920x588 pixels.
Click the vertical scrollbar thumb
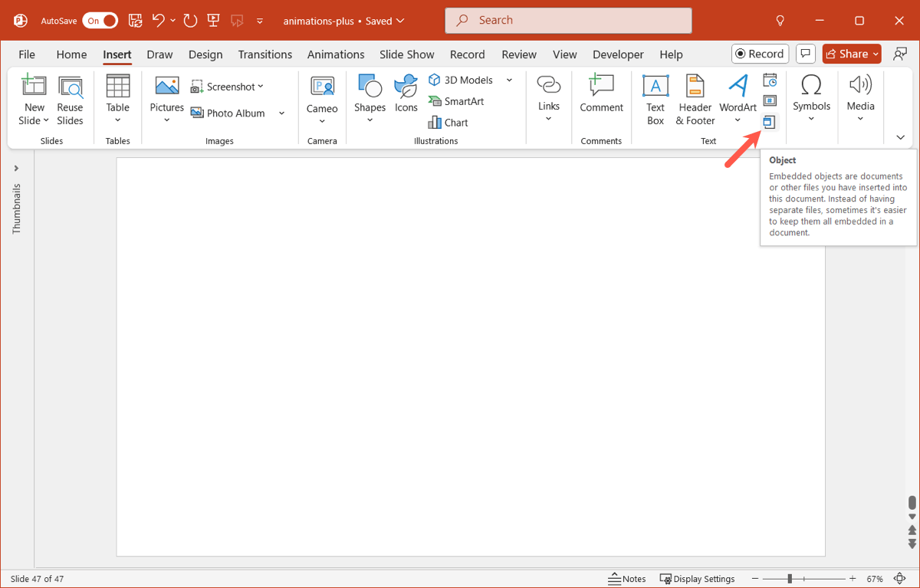coord(912,503)
